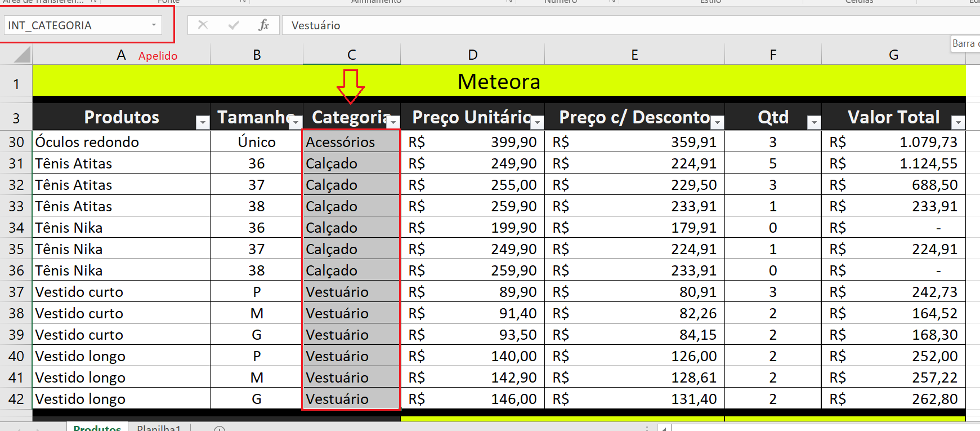This screenshot has width=980, height=431.
Task: Select column C via its header
Action: 352,55
